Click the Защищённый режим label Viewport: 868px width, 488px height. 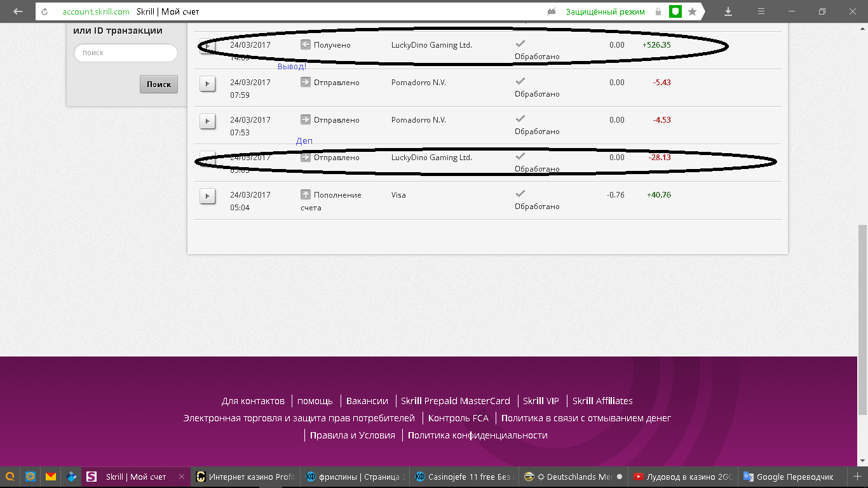tap(605, 11)
